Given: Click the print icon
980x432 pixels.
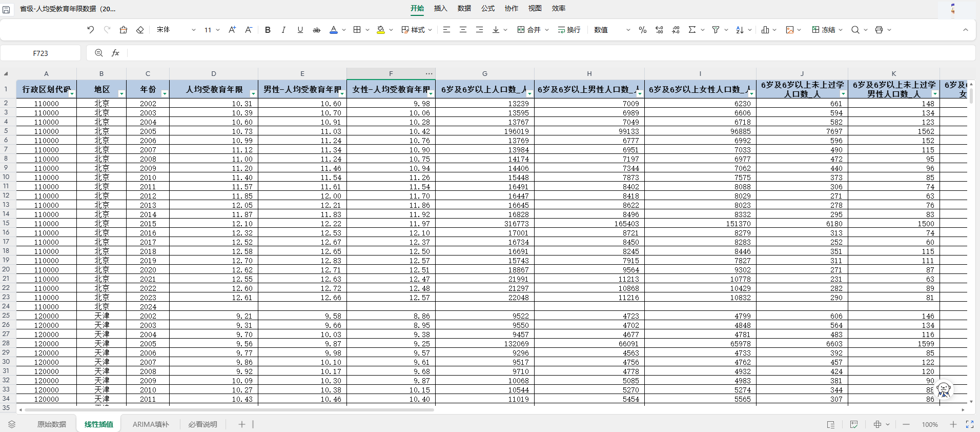Looking at the screenshot, I should 879,30.
